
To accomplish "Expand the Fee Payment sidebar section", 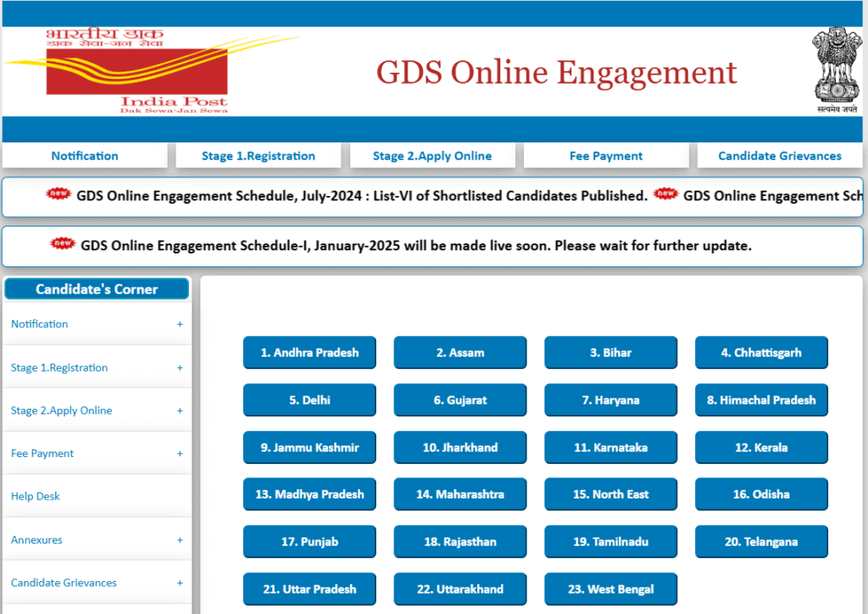I will (x=179, y=453).
